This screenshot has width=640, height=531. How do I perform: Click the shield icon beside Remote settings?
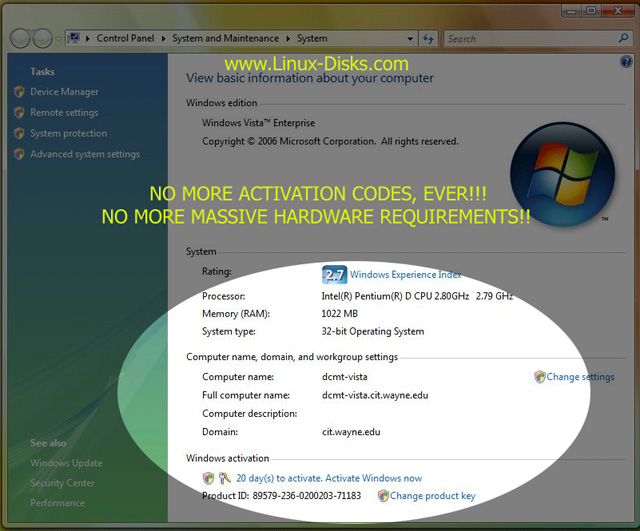point(19,113)
